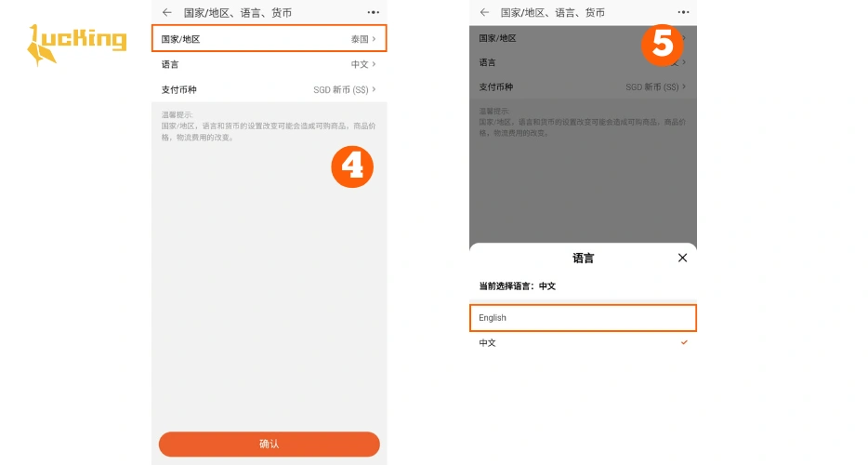Open the right screen's three-dot more menu

coord(683,12)
